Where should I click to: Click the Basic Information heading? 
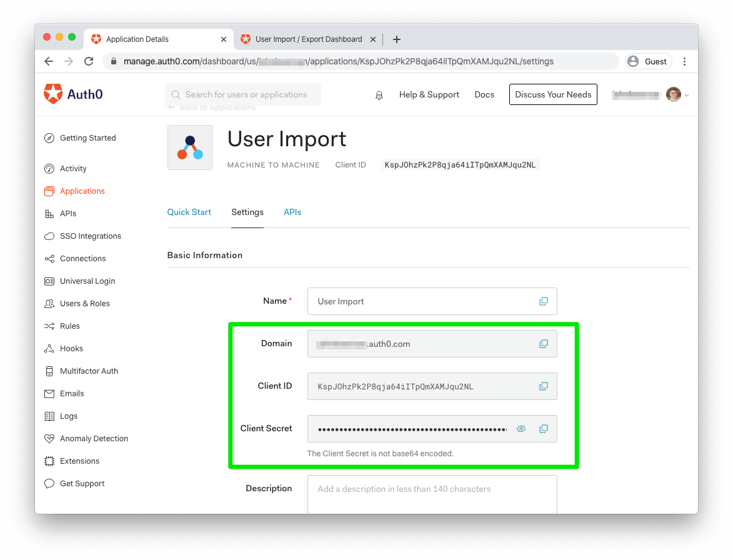[x=205, y=255]
